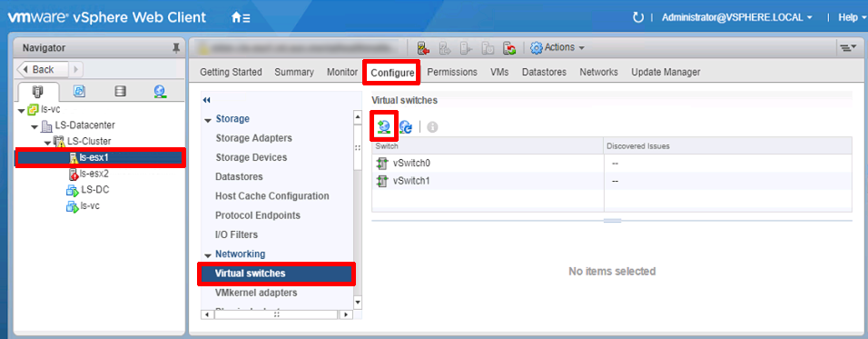
Task: Collapse the LS-Cluster tree node
Action: coord(47,143)
